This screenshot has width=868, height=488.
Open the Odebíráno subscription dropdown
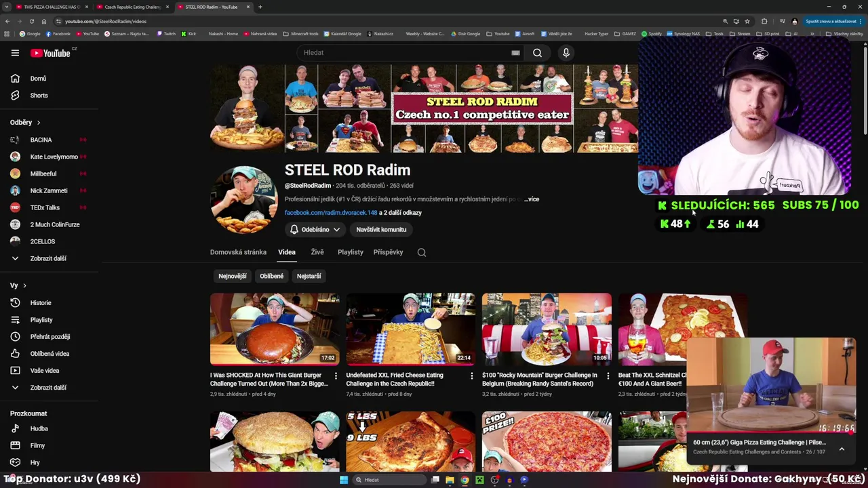tap(315, 230)
